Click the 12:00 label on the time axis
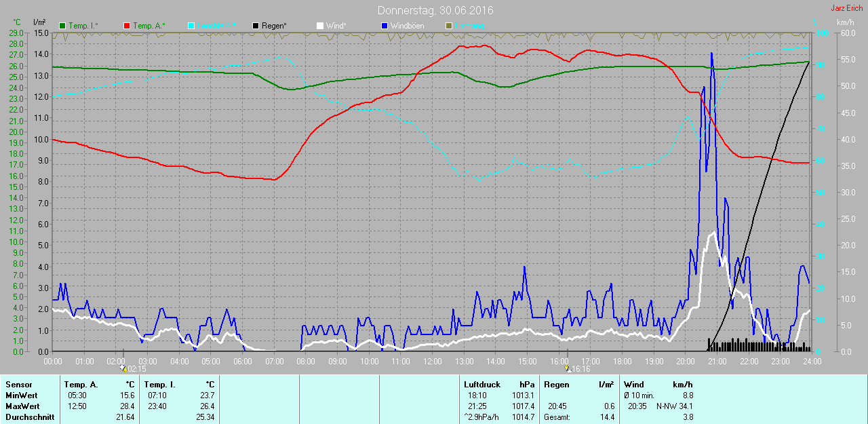 (433, 362)
